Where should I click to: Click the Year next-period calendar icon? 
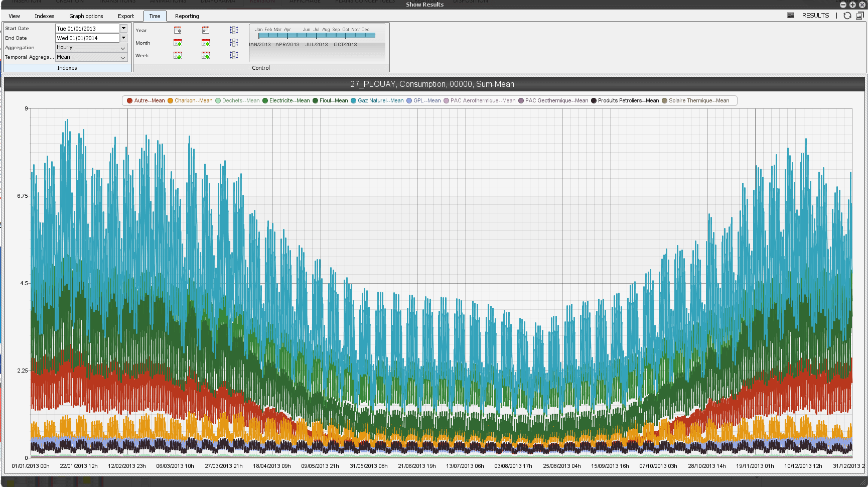(x=206, y=30)
